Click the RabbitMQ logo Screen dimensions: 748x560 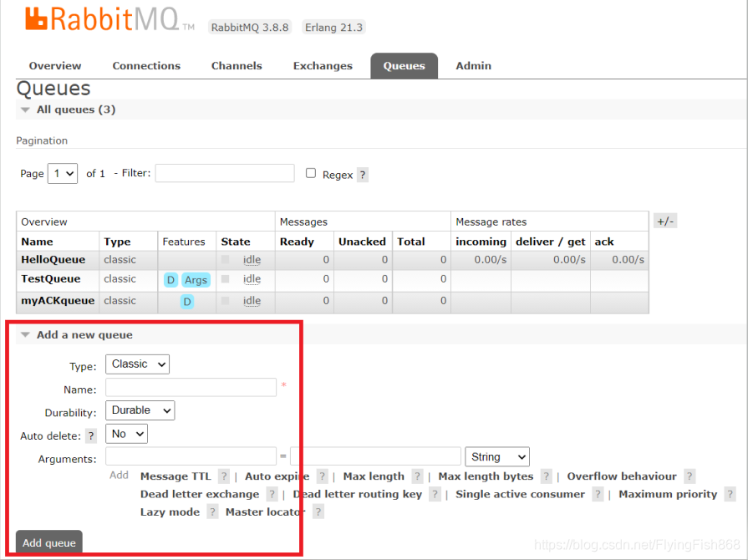click(109, 19)
